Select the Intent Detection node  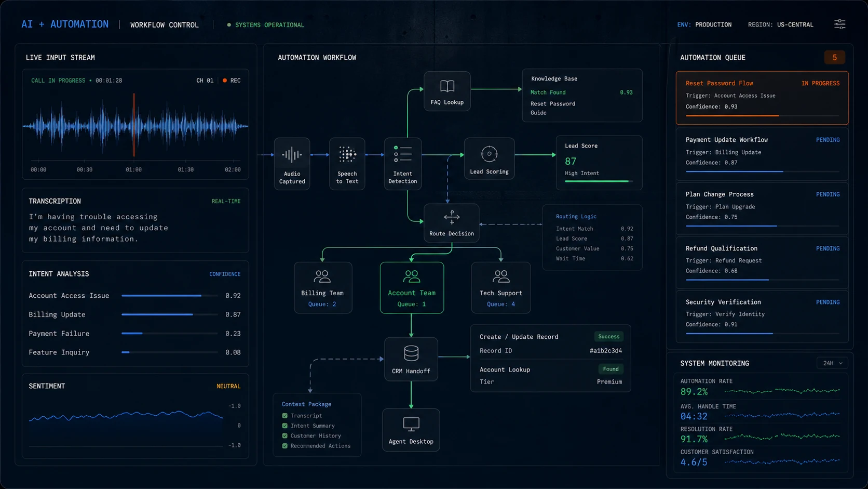click(402, 164)
